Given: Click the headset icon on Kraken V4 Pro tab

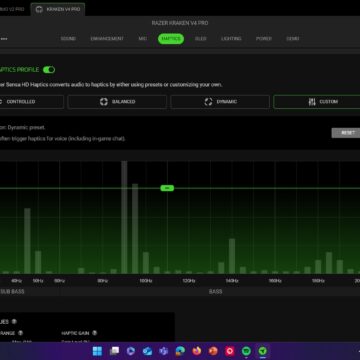Looking at the screenshot, I should point(39,9).
